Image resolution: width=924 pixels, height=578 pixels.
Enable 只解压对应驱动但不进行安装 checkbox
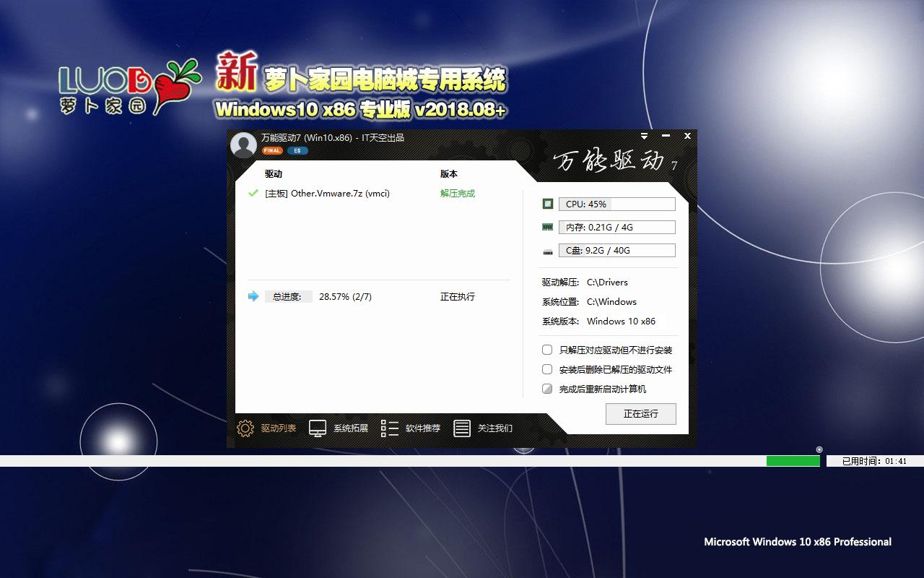click(547, 350)
